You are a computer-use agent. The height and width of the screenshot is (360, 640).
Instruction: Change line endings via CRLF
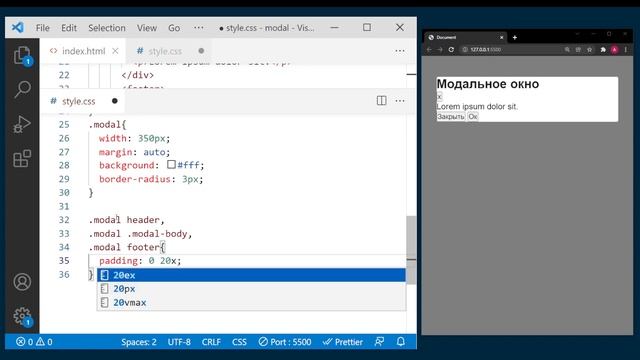click(211, 342)
